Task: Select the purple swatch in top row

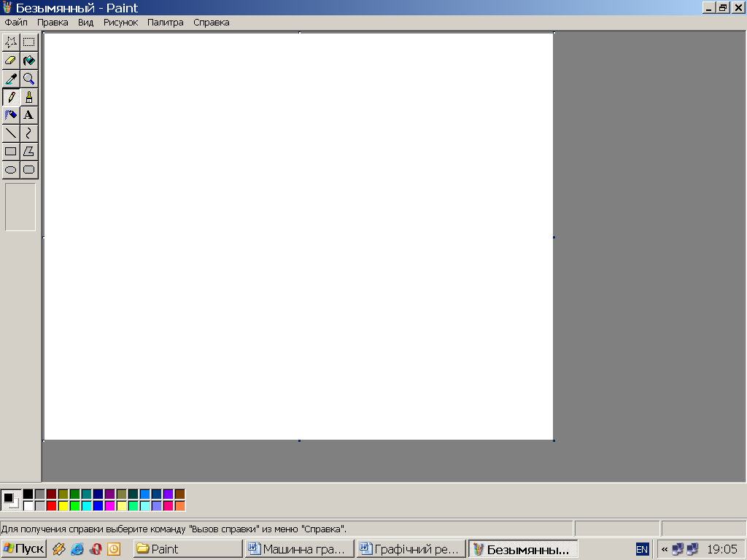Action: click(x=109, y=494)
